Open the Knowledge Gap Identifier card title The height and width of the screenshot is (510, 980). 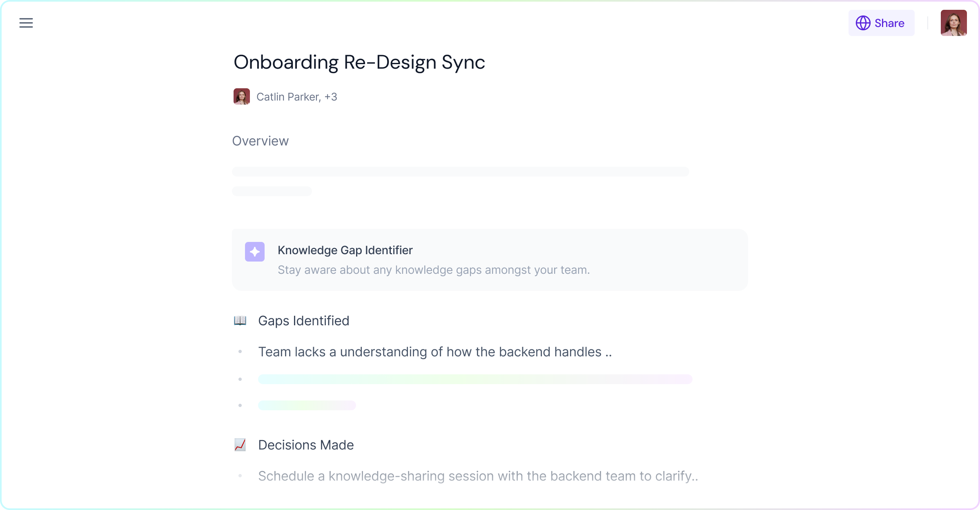(x=345, y=250)
